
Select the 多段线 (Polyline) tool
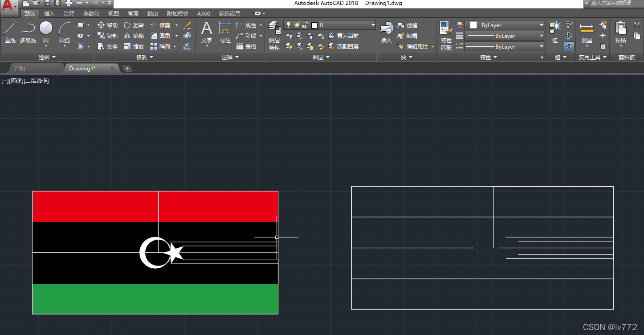pos(28,33)
